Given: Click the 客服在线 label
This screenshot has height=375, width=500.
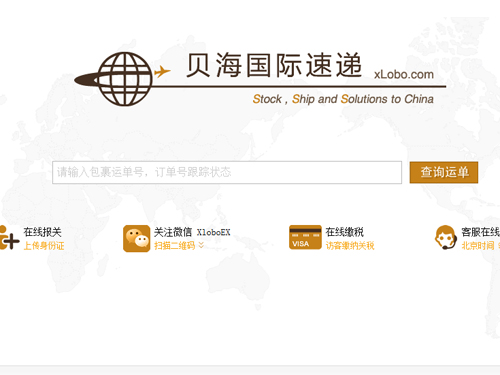Looking at the screenshot, I should click(481, 232).
